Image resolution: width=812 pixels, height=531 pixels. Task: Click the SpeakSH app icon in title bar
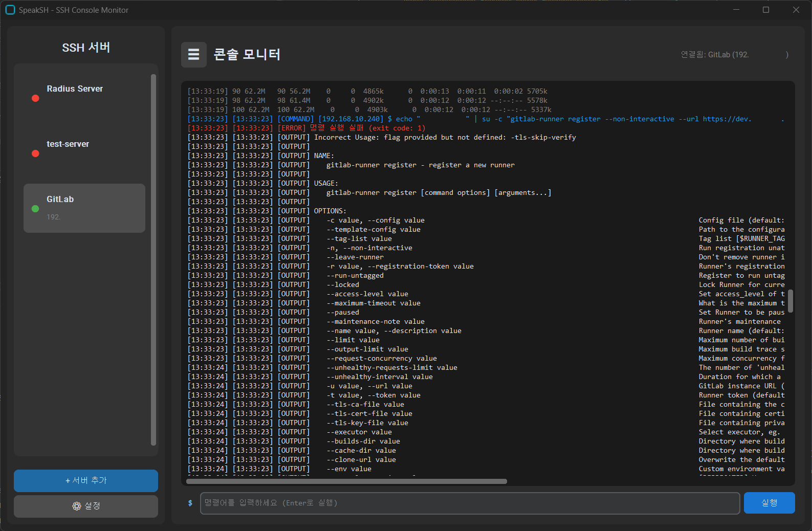click(x=10, y=10)
